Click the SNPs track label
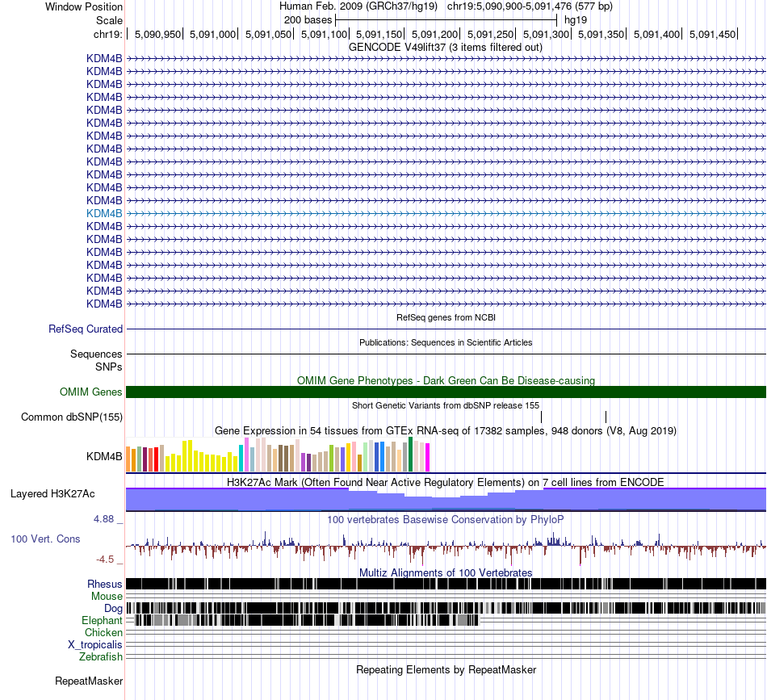This screenshot has height=700, width=767. coord(109,367)
